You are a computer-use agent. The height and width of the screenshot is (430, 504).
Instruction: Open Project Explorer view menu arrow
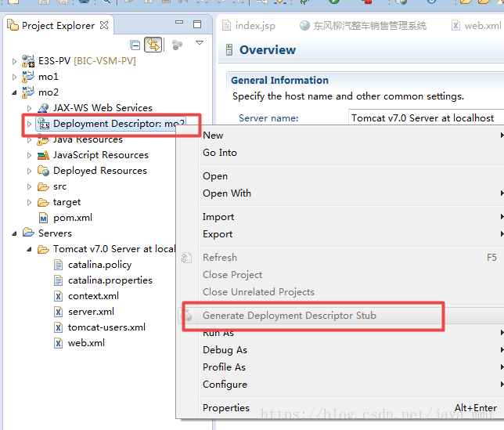[x=200, y=43]
